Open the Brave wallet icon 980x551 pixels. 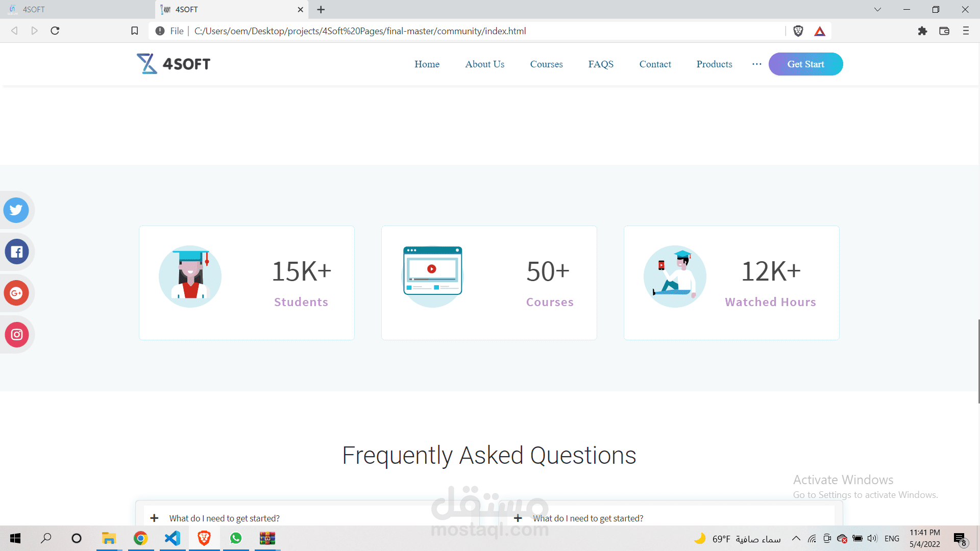[x=944, y=31]
